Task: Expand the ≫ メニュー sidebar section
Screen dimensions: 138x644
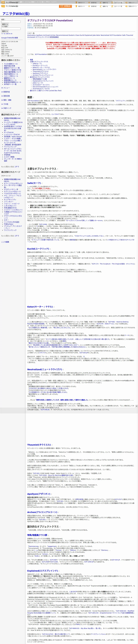Action: [5, 88]
